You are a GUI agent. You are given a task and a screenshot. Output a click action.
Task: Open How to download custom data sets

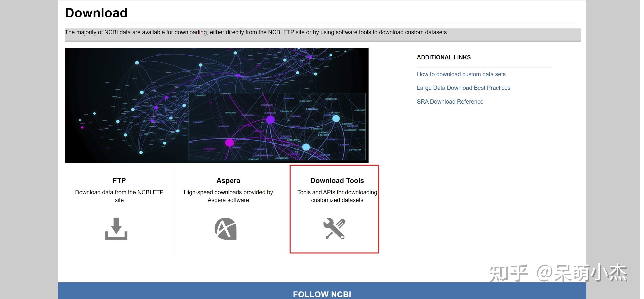pos(461,74)
